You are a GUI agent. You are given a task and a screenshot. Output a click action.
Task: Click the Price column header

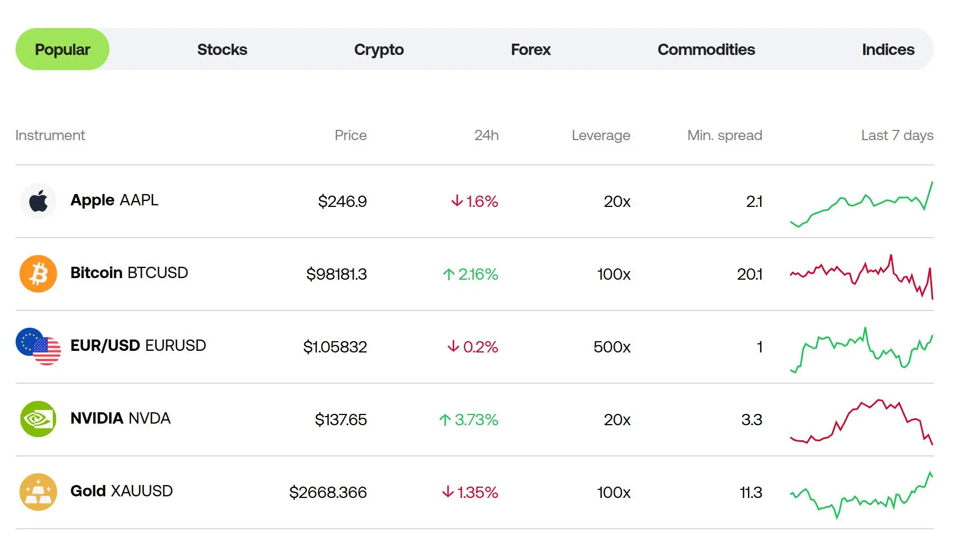[x=350, y=135]
